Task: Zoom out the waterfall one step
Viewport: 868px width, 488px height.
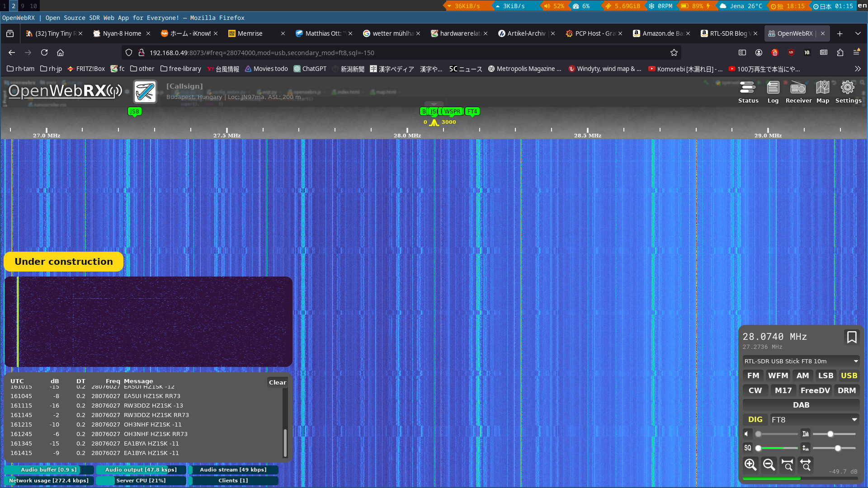Action: 769,465
